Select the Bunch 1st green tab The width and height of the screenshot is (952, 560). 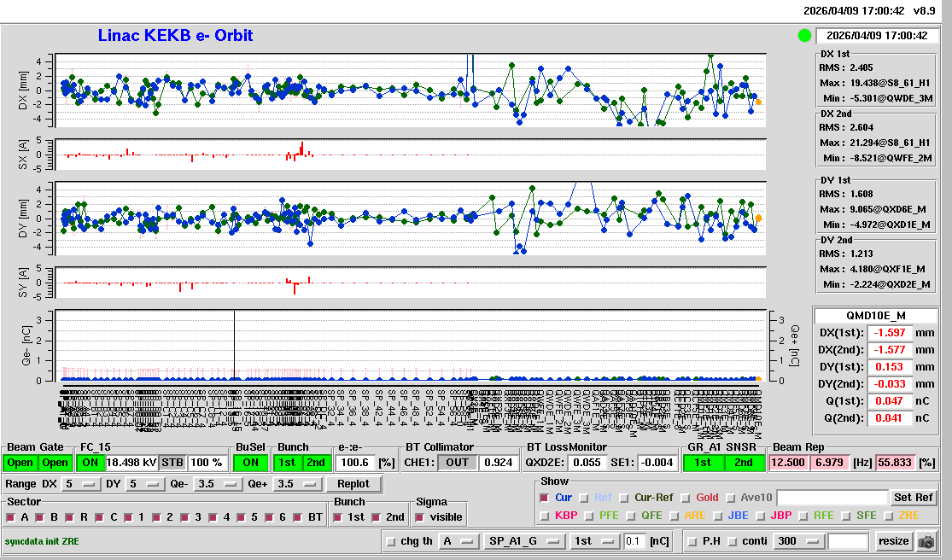288,462
